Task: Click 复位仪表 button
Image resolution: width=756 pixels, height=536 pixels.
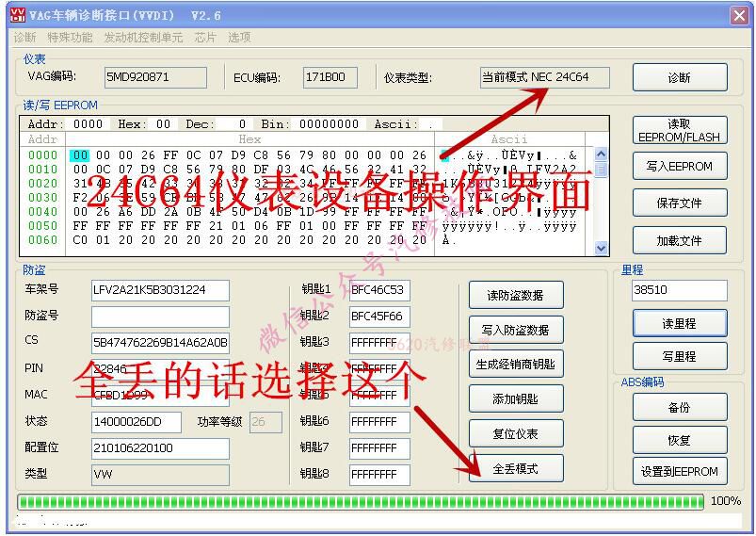Action: 516,433
